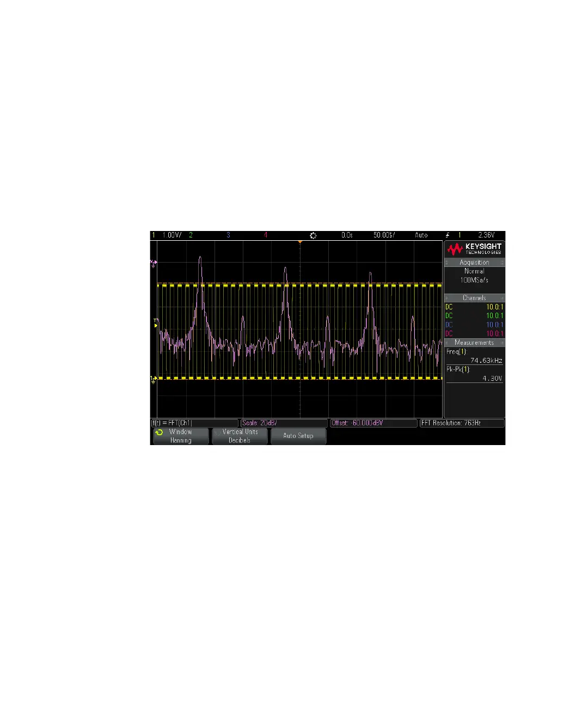Viewport: 588px width, 706px height.
Task: Click the 0.0s time delay readout
Action: click(x=347, y=235)
